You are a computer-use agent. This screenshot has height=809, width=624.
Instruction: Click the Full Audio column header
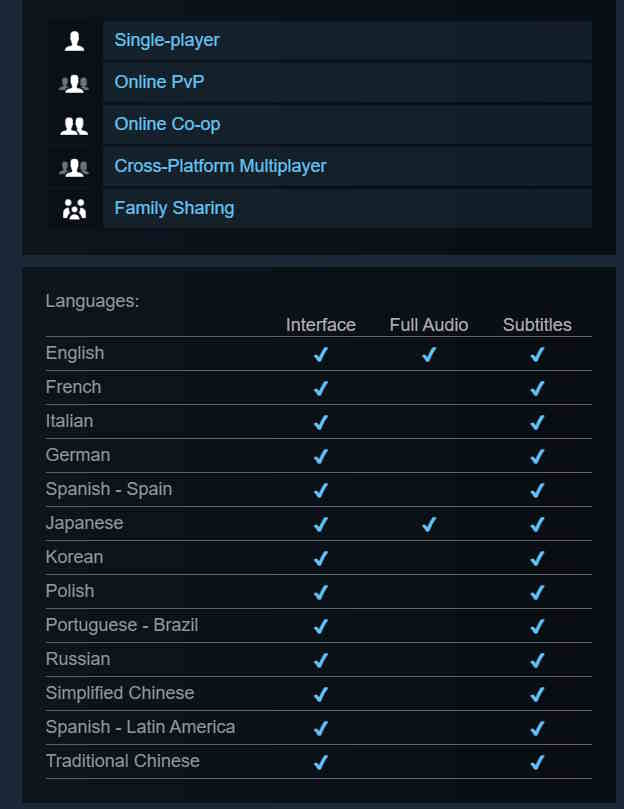pyautogui.click(x=429, y=325)
